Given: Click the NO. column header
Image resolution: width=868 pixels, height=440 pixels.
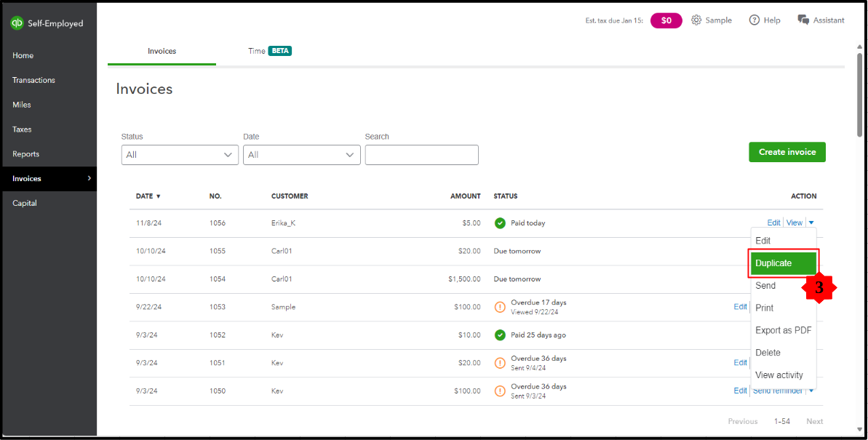Looking at the screenshot, I should pyautogui.click(x=215, y=196).
